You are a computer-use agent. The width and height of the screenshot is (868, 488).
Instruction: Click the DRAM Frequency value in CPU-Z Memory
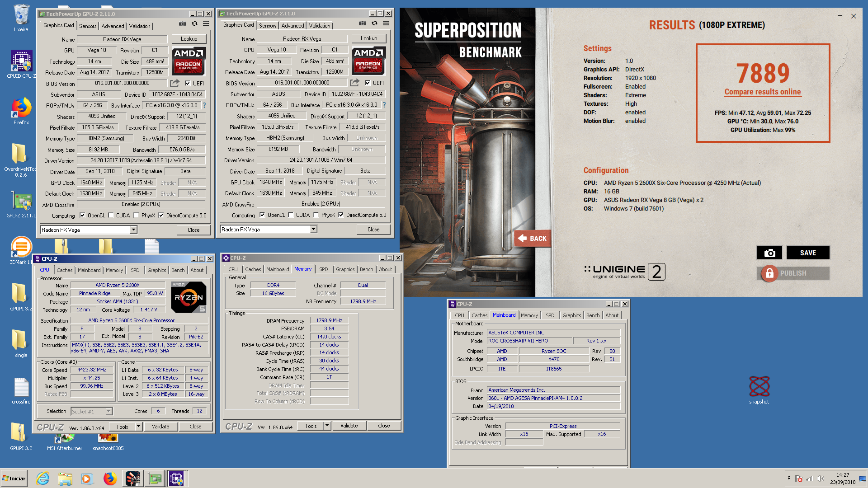pos(329,321)
